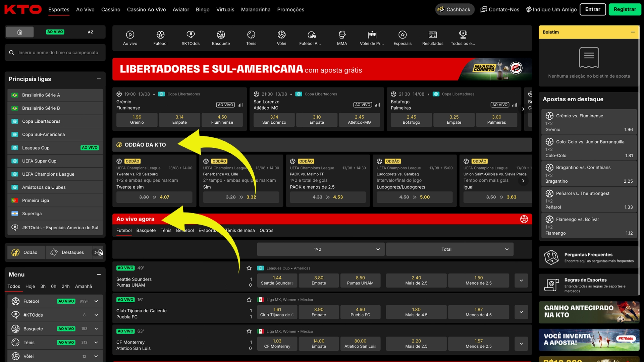Click the Destaques button in sidebar
The width and height of the screenshot is (644, 362).
point(68,252)
